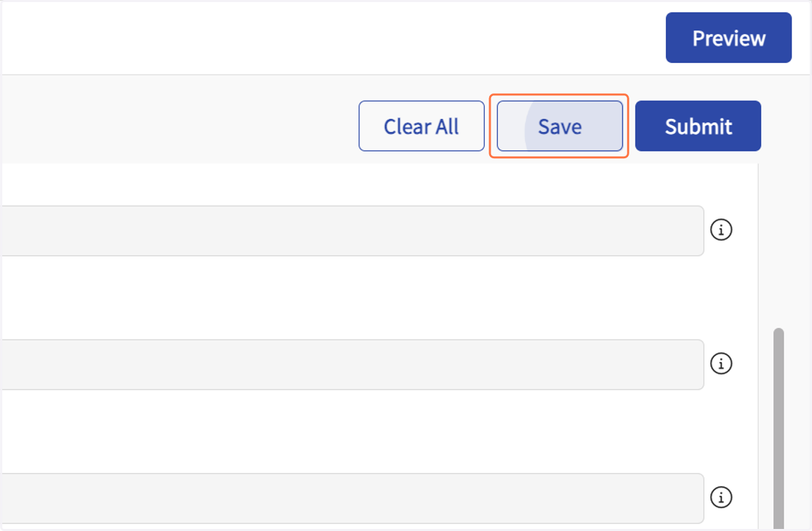Screen dimensions: 812x531
Task: Click the scrollbar track above the thumb
Action: point(778,245)
